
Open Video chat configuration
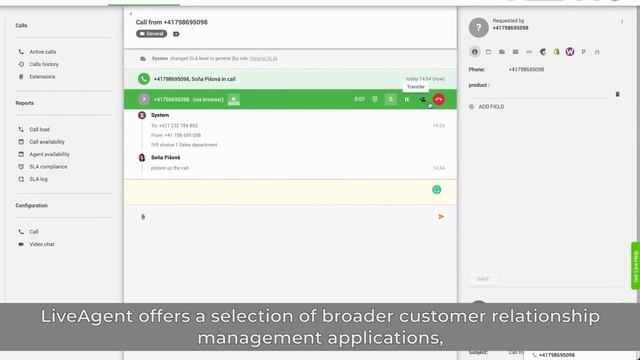click(42, 244)
